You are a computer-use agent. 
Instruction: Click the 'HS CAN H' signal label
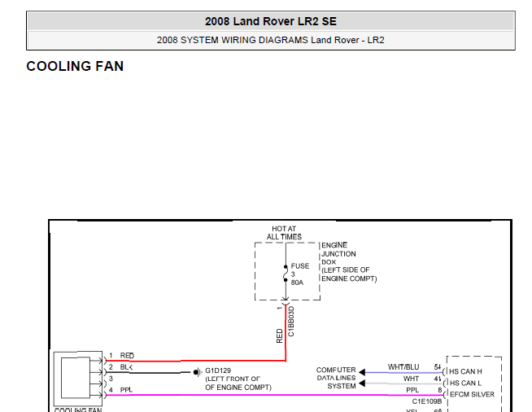click(465, 371)
